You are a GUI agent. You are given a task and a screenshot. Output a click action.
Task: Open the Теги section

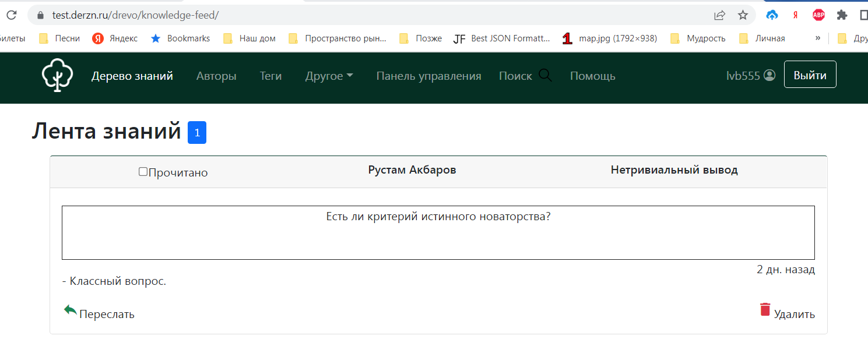point(270,75)
